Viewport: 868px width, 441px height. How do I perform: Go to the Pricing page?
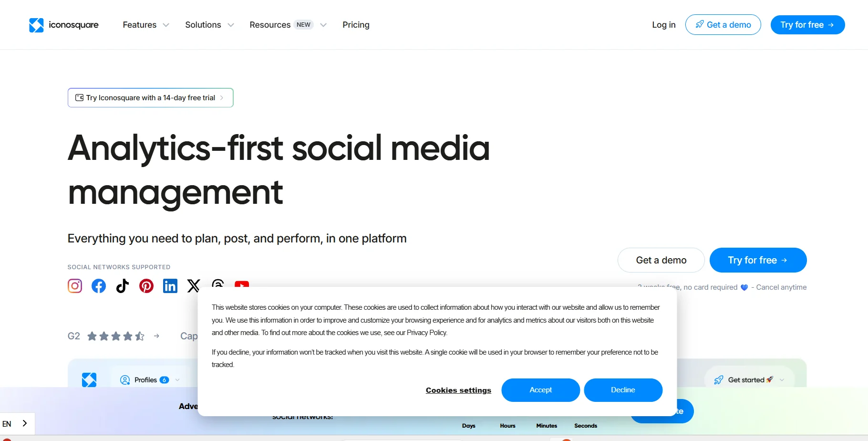click(356, 25)
